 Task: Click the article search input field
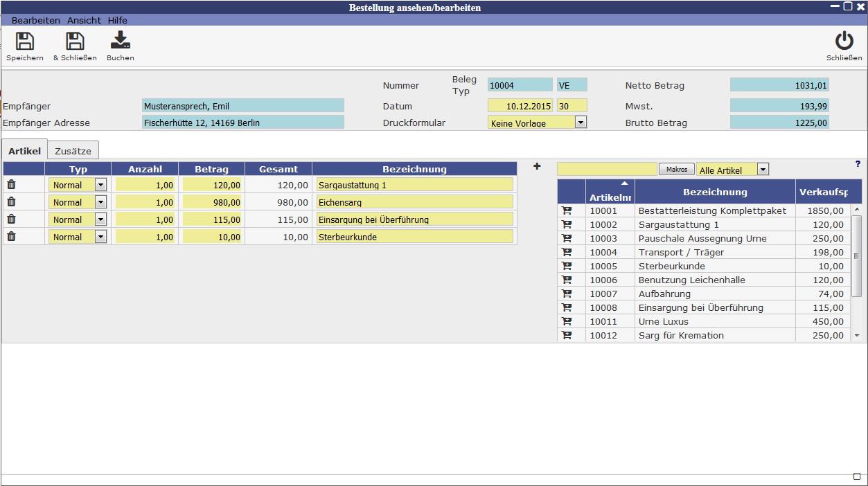pyautogui.click(x=607, y=169)
